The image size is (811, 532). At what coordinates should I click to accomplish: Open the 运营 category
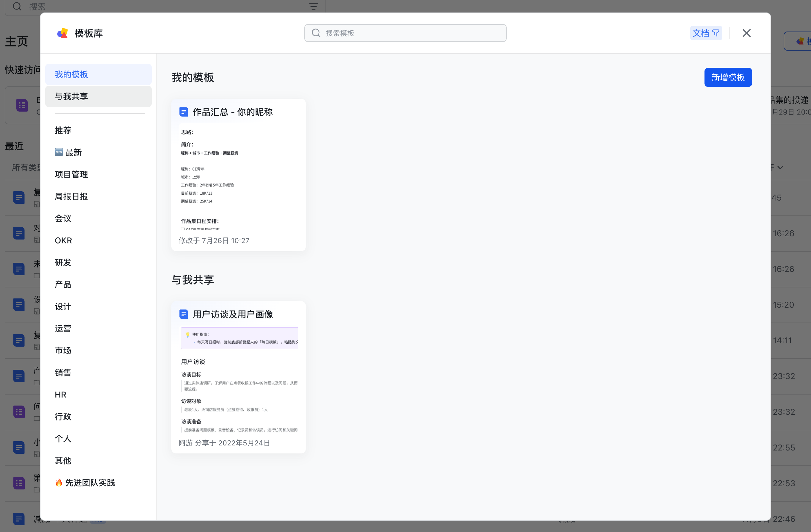tap(98, 328)
